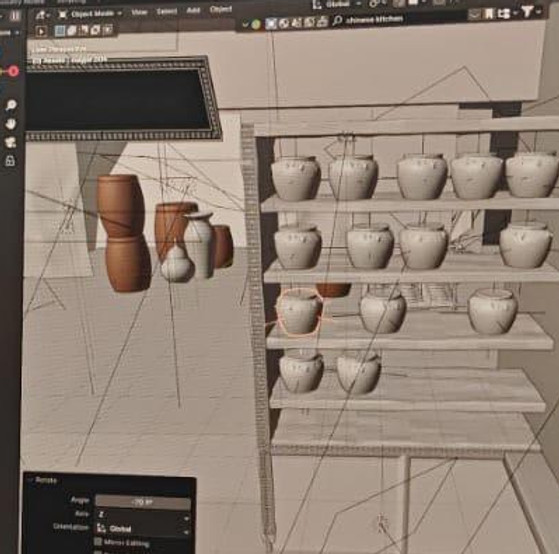The image size is (559, 554).
Task: Click the Angle value field
Action: click(143, 502)
